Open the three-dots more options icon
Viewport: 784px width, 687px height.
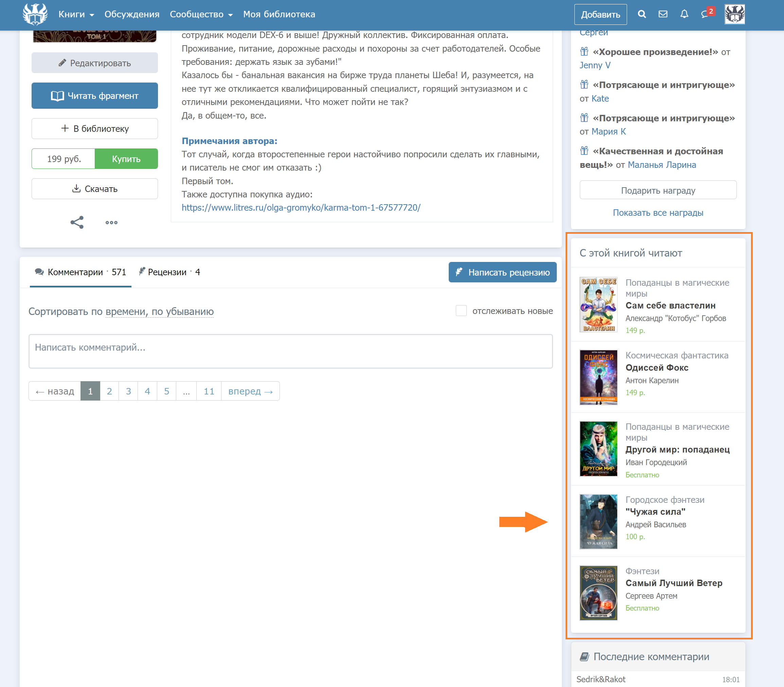(111, 222)
